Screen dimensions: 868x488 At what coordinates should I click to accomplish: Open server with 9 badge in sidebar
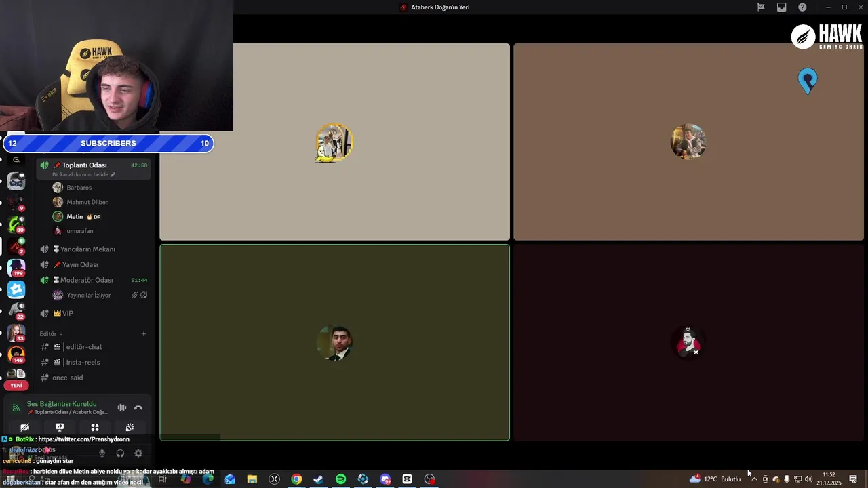point(16,203)
